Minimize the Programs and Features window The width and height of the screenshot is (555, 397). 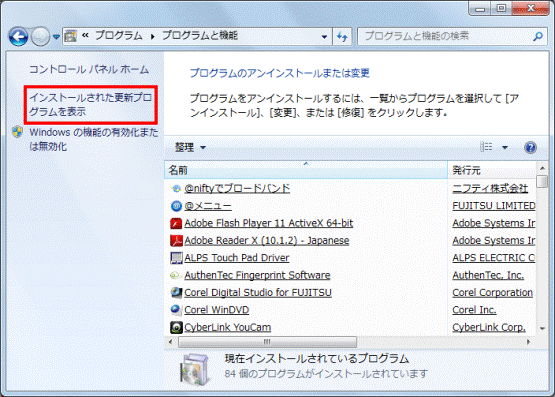(480, 8)
